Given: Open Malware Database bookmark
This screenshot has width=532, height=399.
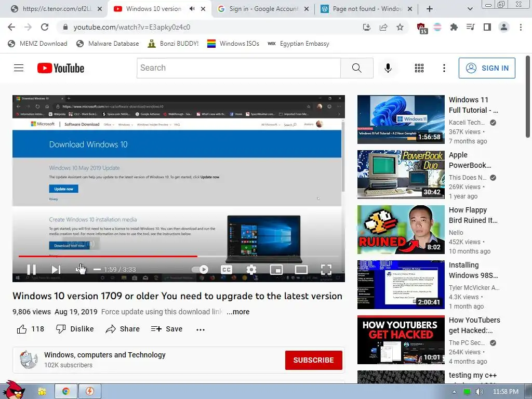Looking at the screenshot, I should click(x=108, y=44).
